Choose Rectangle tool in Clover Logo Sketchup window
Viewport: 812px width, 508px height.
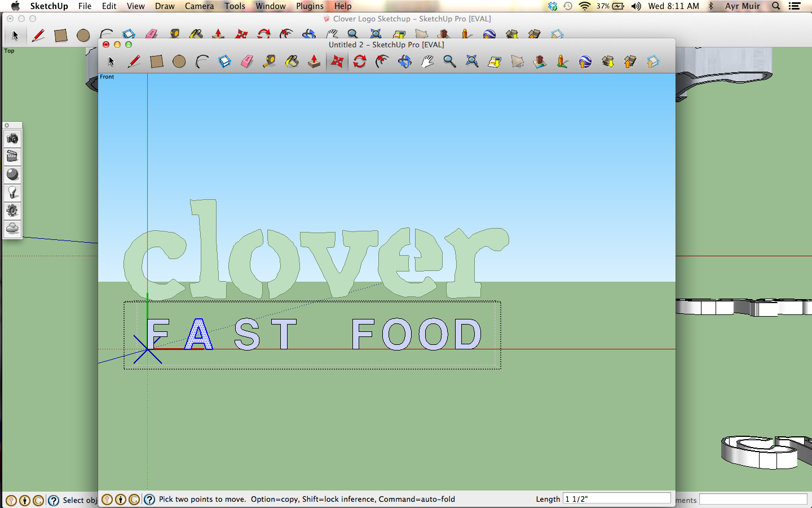point(61,36)
